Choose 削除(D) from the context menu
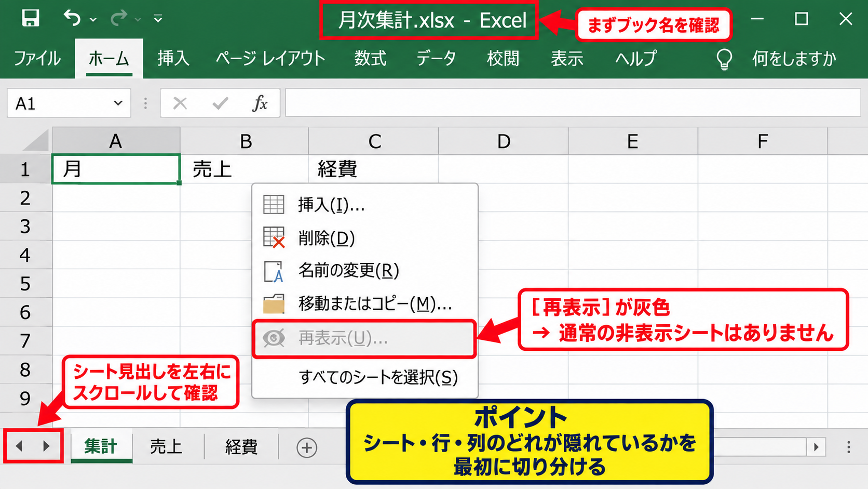868x489 pixels. click(x=365, y=237)
